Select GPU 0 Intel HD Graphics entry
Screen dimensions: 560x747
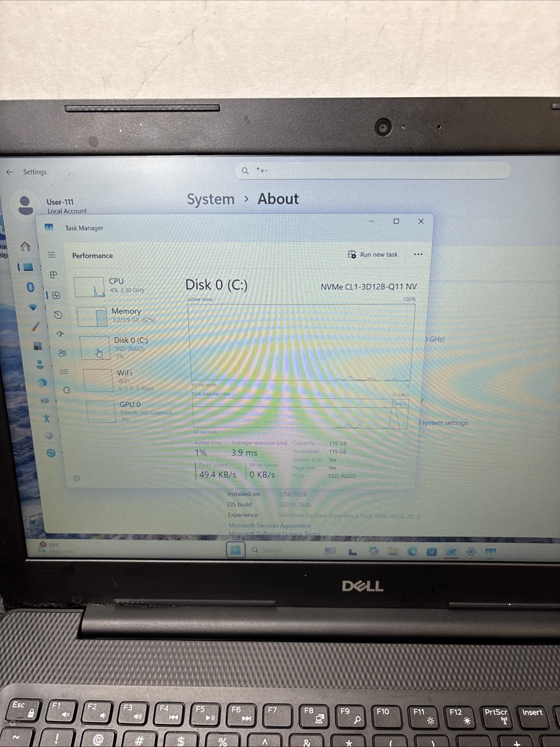133,411
